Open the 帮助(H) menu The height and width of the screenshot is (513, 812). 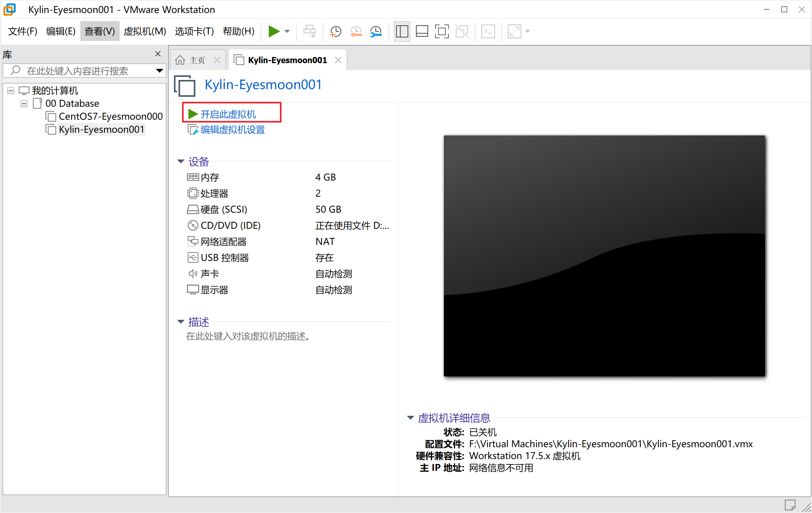[x=239, y=31]
